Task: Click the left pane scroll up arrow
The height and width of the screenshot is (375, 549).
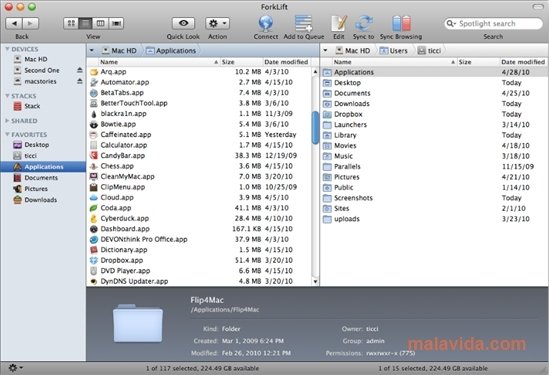Action: click(315, 72)
